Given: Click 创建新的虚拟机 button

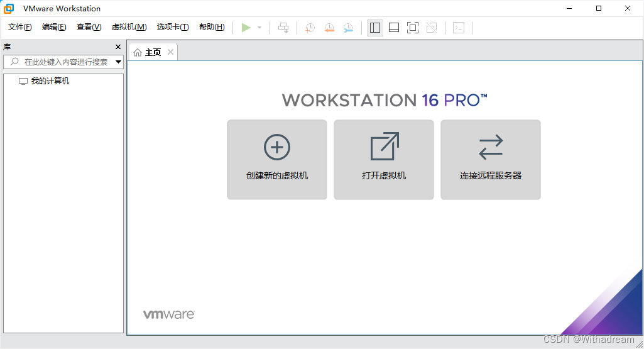Looking at the screenshot, I should pyautogui.click(x=277, y=160).
